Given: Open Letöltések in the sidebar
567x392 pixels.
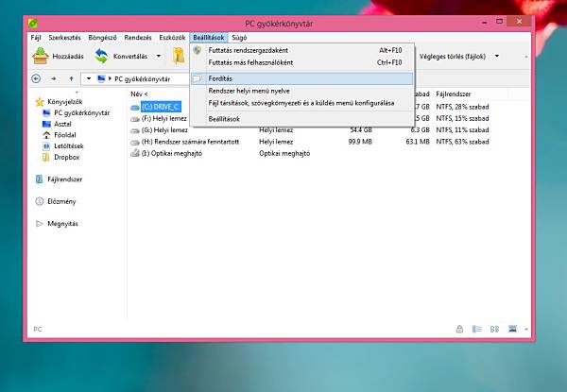Looking at the screenshot, I should click(x=69, y=146).
